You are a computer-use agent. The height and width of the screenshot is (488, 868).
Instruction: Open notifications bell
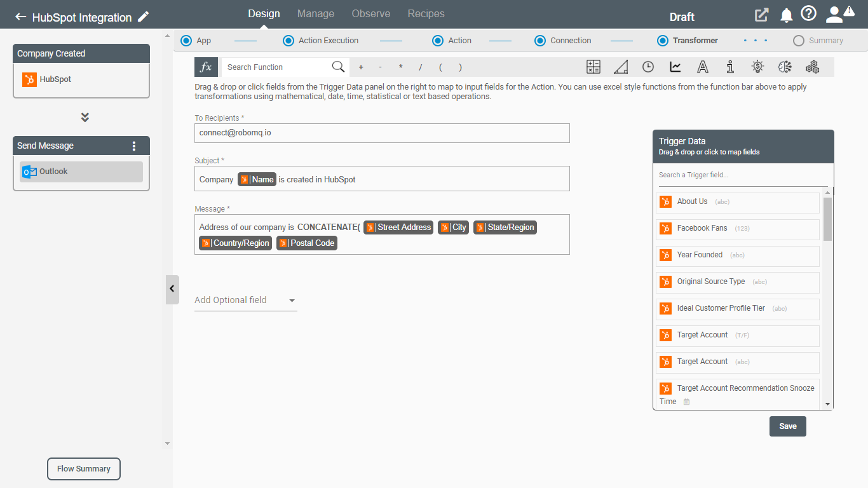pos(787,15)
